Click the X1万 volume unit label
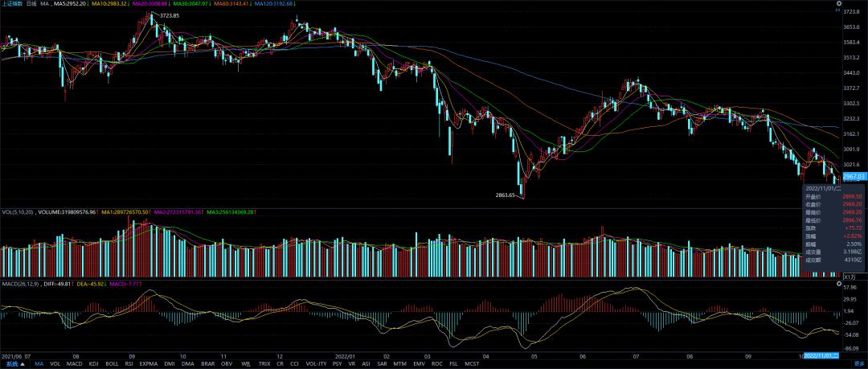 (850, 277)
